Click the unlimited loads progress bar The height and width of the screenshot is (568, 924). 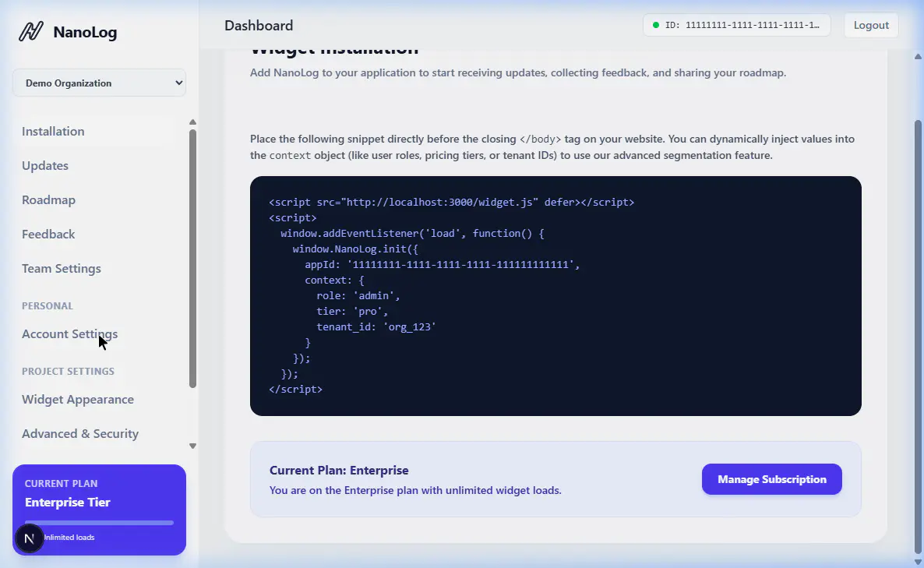[x=99, y=523]
